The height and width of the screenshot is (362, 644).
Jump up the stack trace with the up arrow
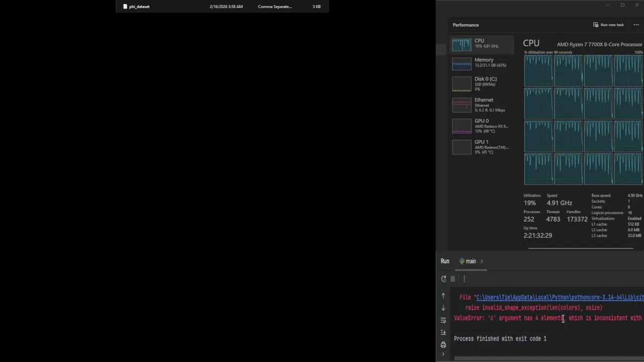point(443,296)
